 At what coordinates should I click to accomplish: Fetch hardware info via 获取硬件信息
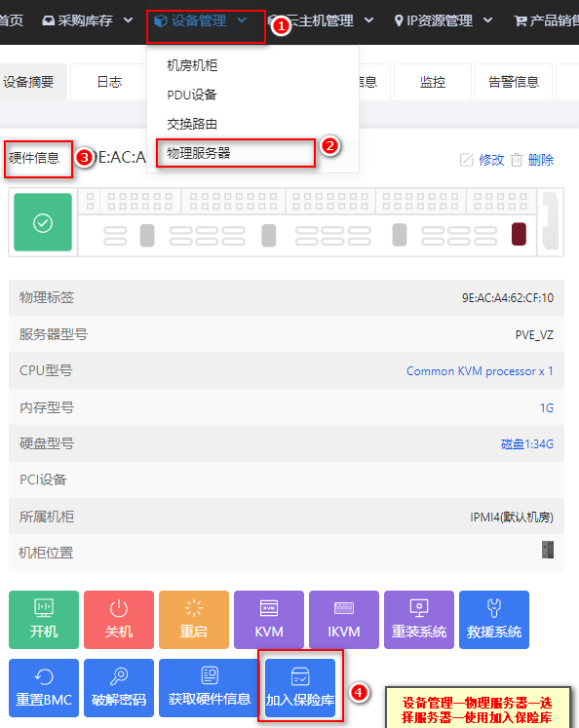[x=209, y=688]
